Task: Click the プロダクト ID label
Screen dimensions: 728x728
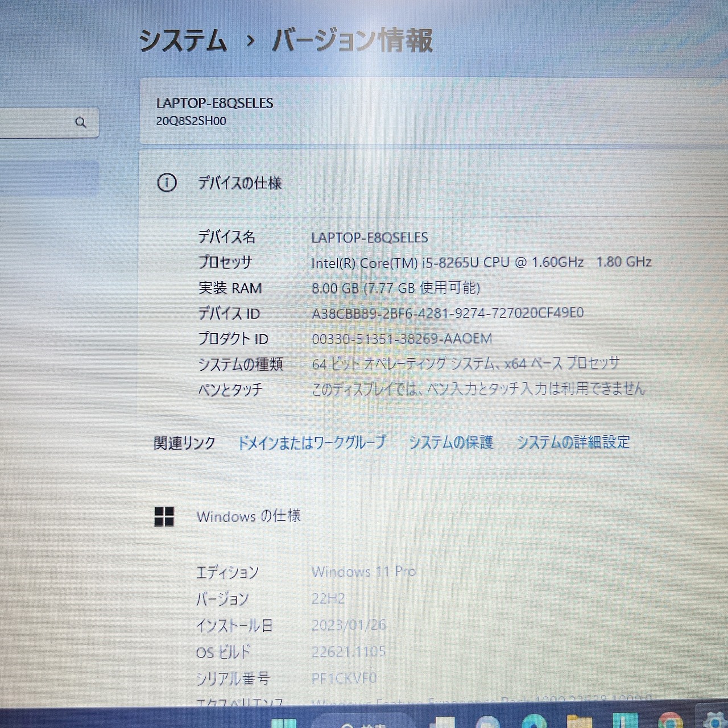Action: pos(233,339)
